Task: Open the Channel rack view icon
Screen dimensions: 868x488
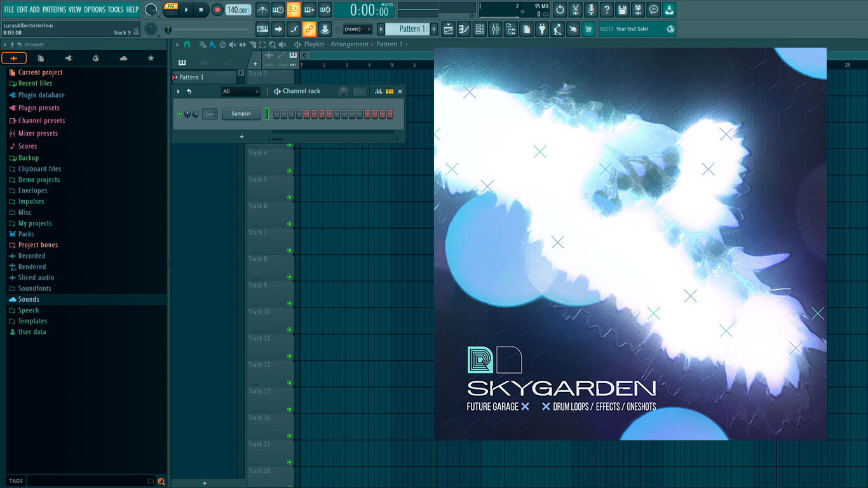Action: pos(480,29)
